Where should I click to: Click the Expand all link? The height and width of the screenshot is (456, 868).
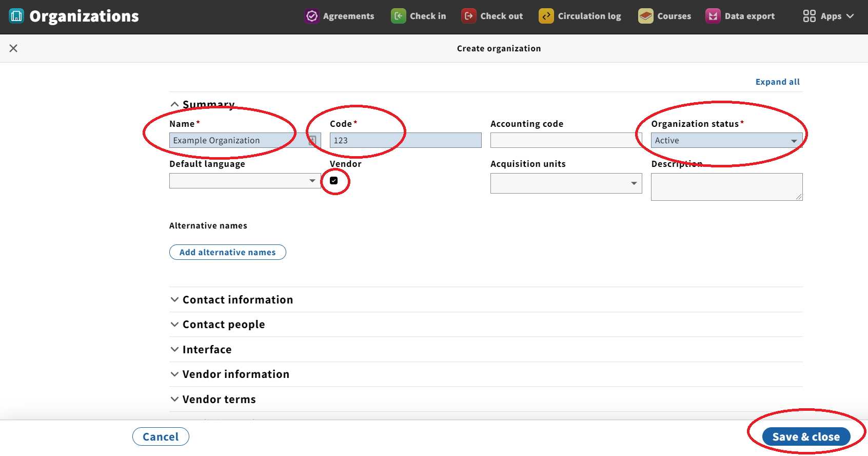[778, 82]
